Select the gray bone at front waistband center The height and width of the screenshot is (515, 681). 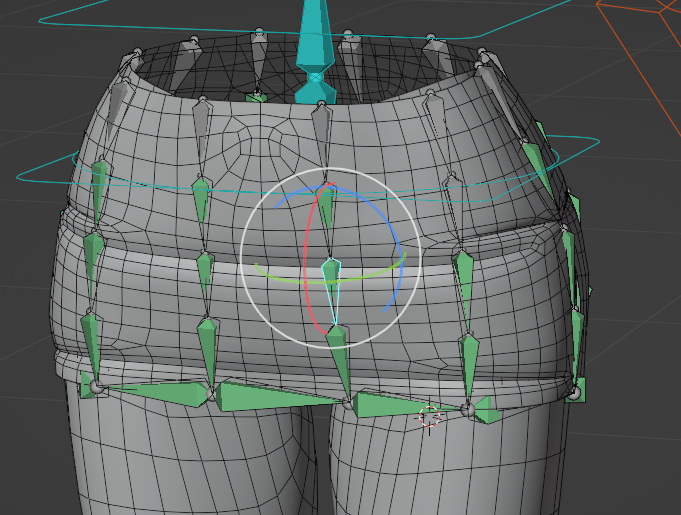321,125
